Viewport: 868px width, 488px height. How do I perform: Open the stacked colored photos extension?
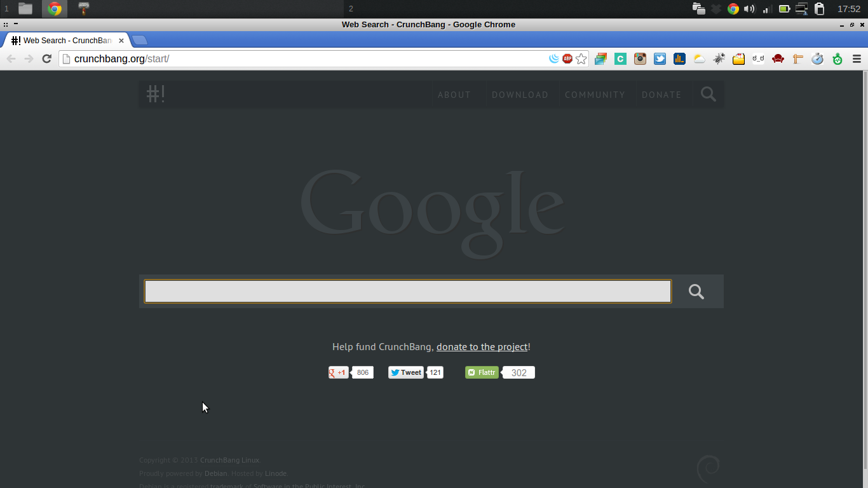[600, 58]
